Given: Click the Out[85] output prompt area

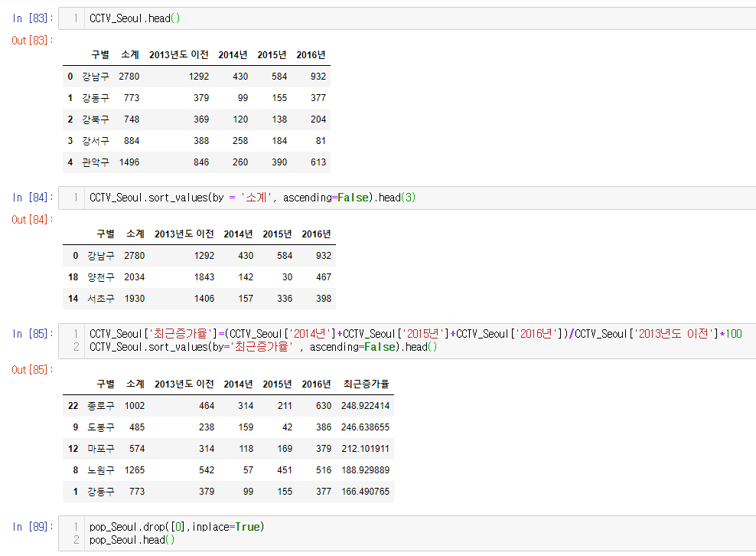Looking at the screenshot, I should 32,370.
